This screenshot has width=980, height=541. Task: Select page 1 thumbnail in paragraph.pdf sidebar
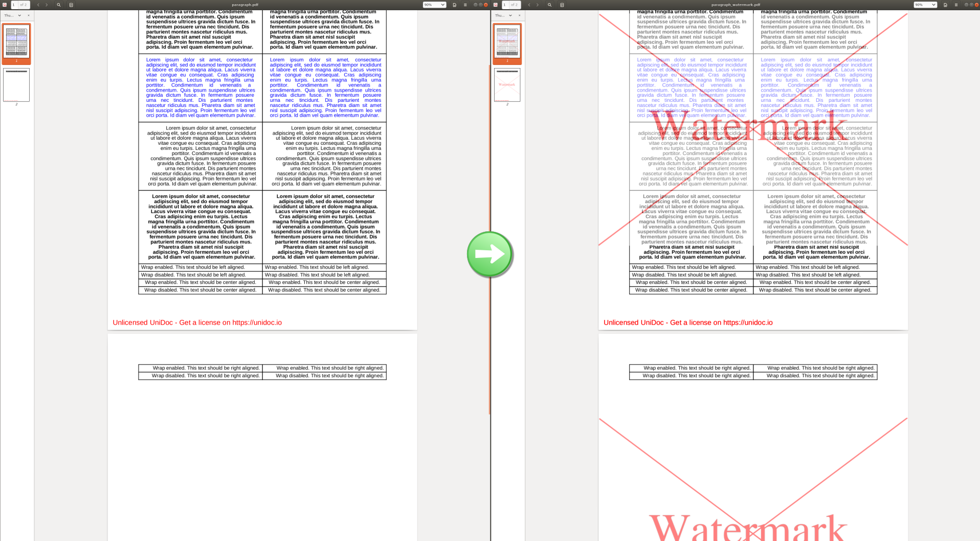tap(16, 44)
